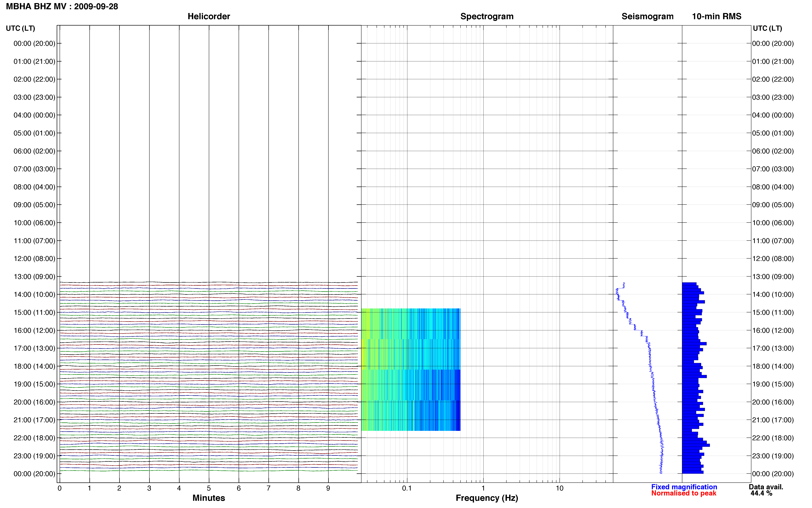The height and width of the screenshot is (508, 812).
Task: Click the blue seismogram trace near 19:00
Action: 653,384
